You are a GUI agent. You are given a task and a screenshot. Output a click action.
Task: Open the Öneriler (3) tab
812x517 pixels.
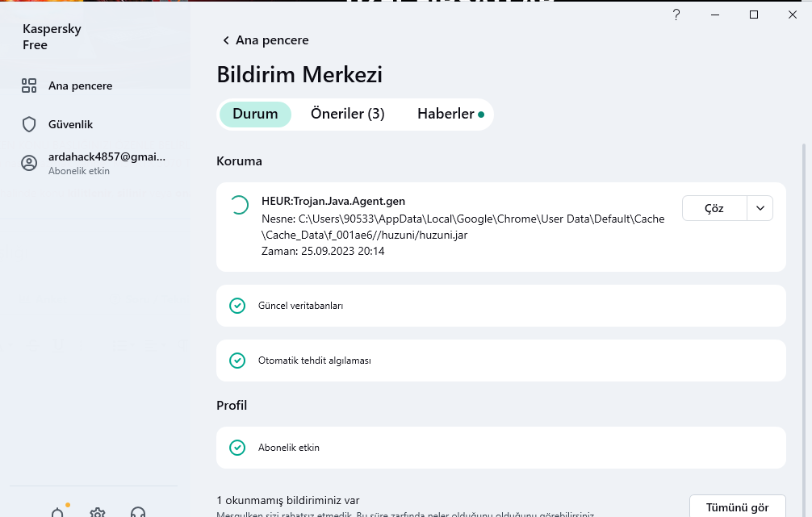(x=347, y=114)
